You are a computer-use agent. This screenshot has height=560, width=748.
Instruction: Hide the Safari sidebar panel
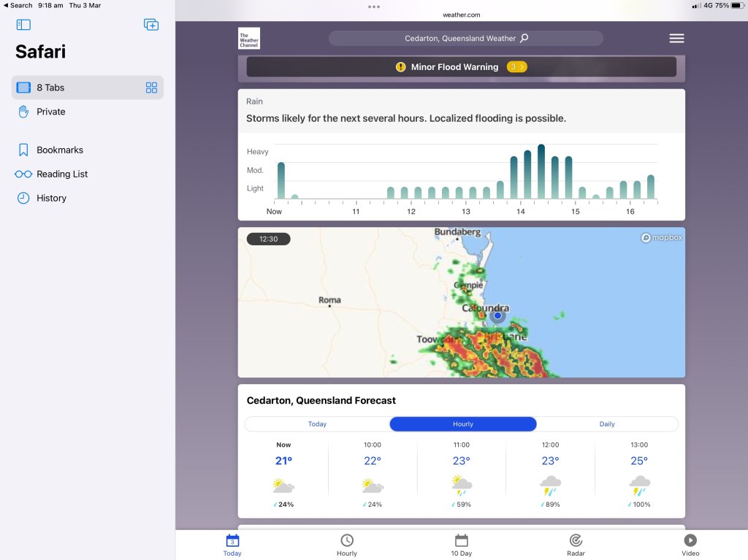pos(23,25)
